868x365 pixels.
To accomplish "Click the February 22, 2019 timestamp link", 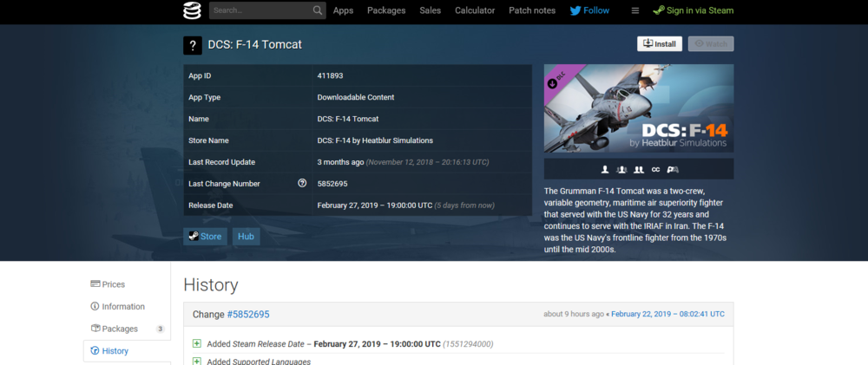I will coord(667,314).
